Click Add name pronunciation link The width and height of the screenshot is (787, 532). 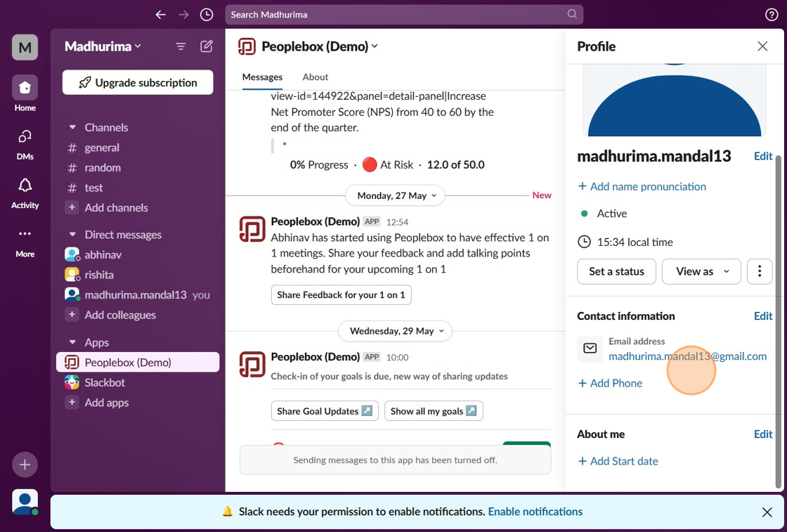pyautogui.click(x=642, y=187)
